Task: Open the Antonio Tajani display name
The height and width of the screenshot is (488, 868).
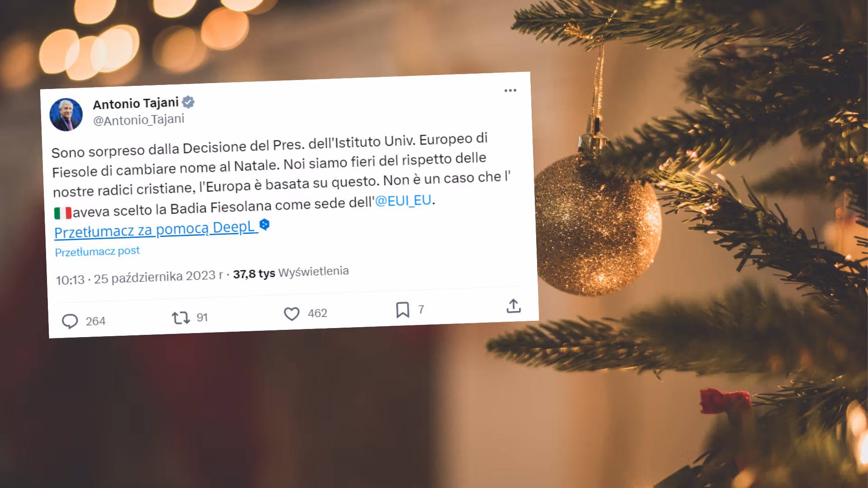Action: tap(136, 103)
